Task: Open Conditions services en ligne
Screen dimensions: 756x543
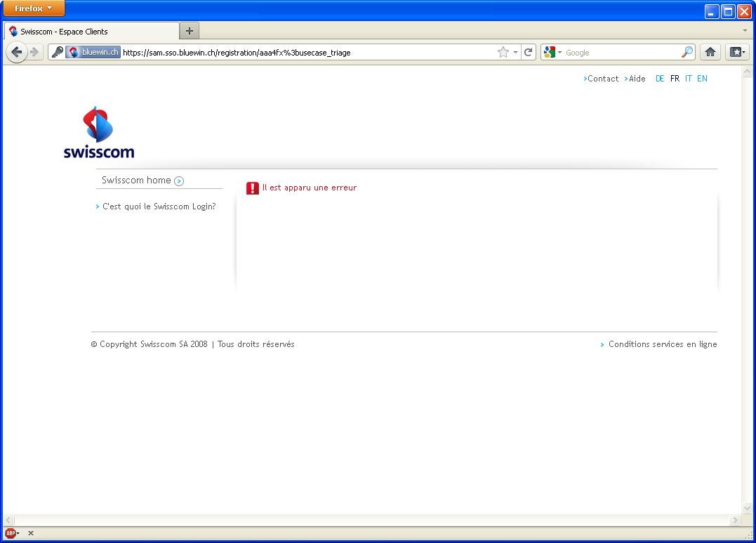Action: [x=663, y=344]
